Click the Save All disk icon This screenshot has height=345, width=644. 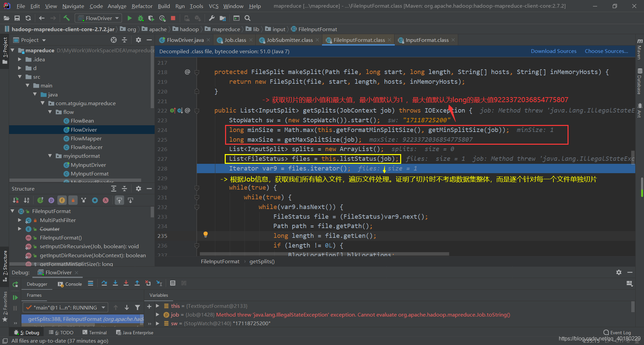[17, 18]
